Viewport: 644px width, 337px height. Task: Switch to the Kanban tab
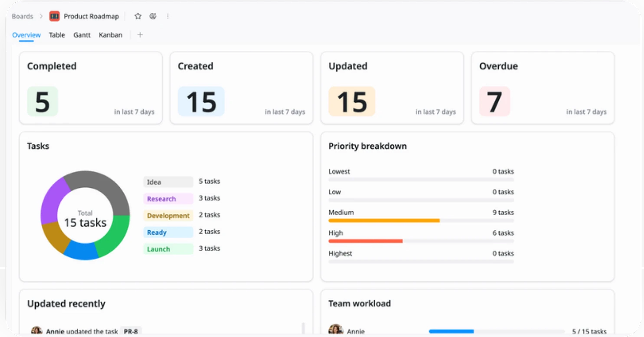(111, 35)
